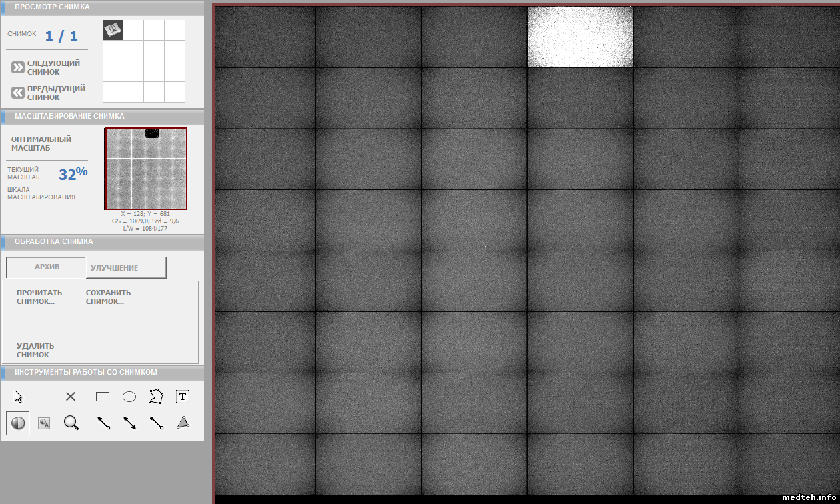Select the text annotation T tool

pos(183,397)
